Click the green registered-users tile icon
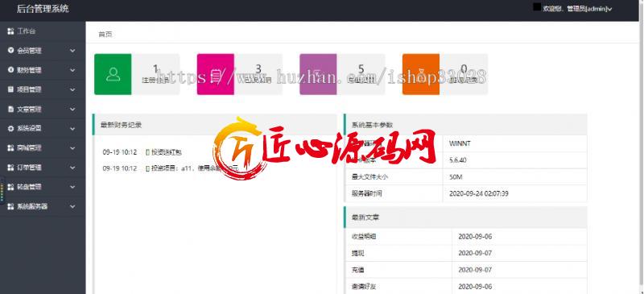The height and width of the screenshot is (294, 644). pos(113,74)
